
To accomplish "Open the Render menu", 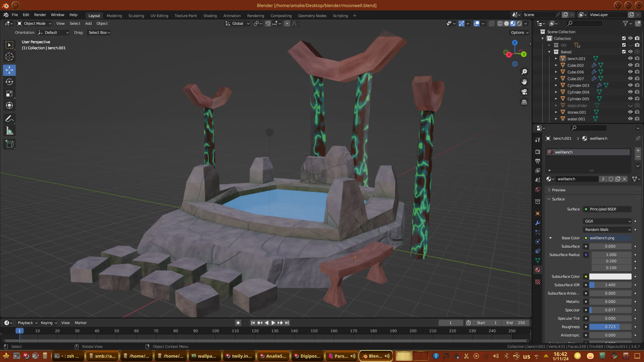I will pos(40,15).
